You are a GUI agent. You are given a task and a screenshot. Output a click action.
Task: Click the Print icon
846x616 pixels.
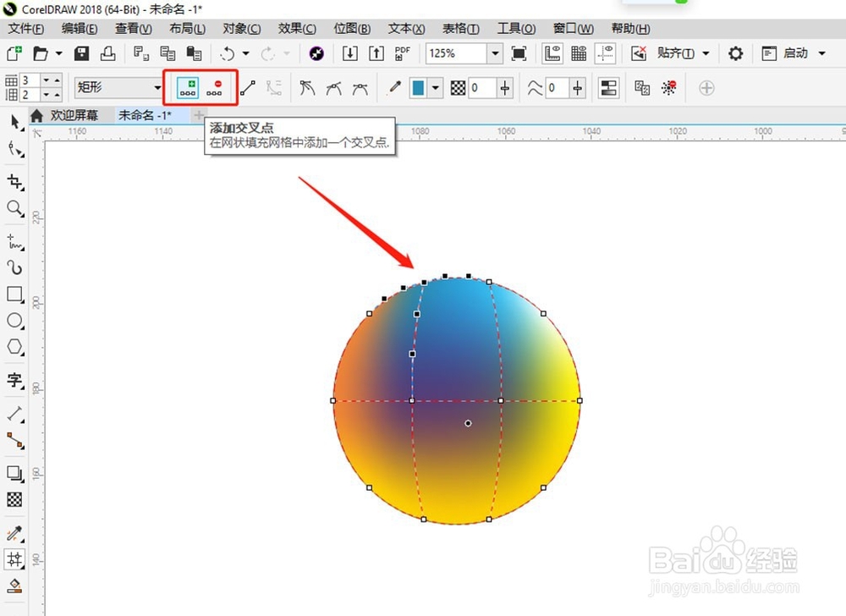(108, 52)
